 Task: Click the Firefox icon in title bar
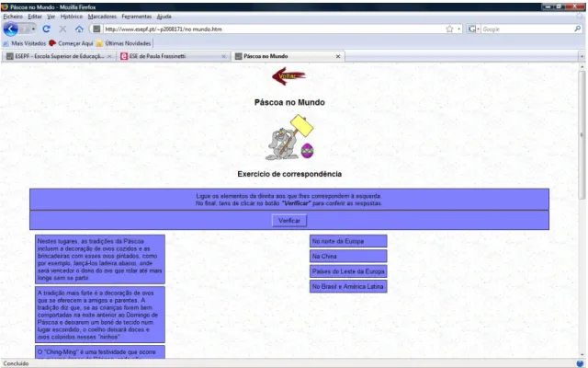5,6
